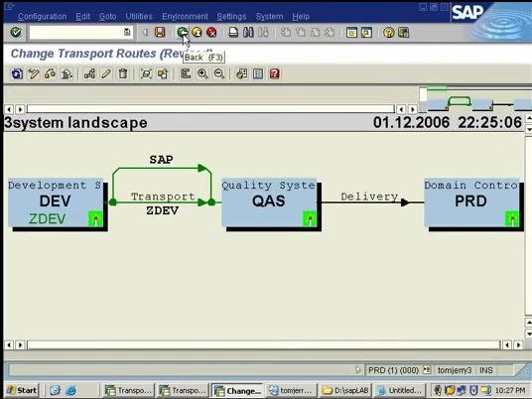Screen dimensions: 532x399
Task: Click the pencil edit icon
Action: coord(106,73)
